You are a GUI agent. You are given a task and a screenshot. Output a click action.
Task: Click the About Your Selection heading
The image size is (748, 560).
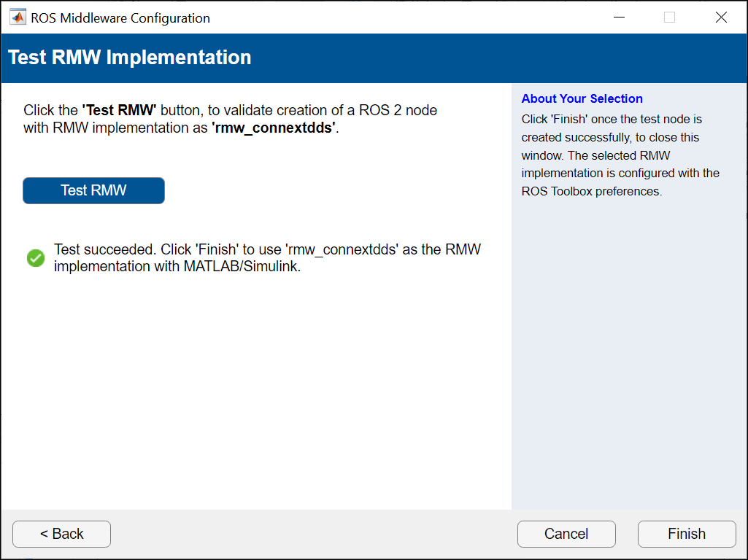582,99
